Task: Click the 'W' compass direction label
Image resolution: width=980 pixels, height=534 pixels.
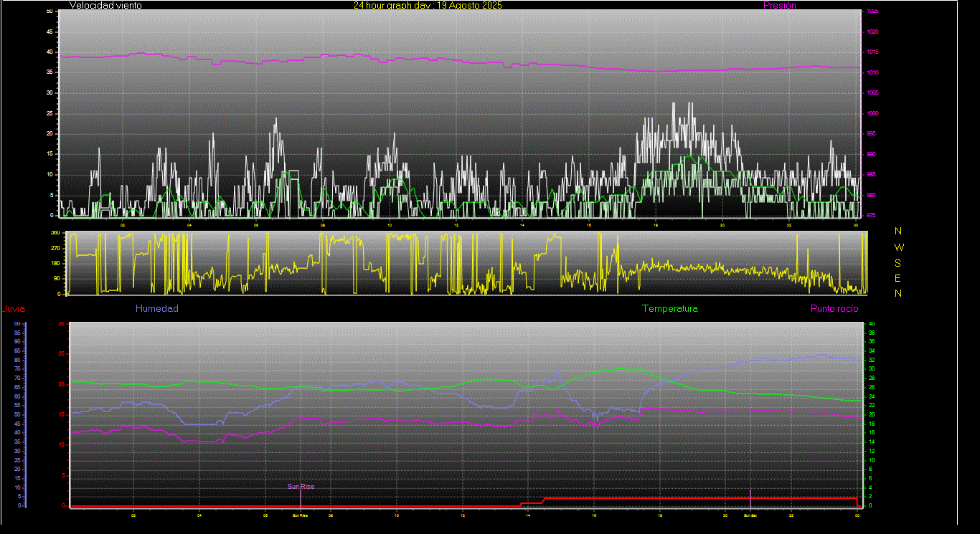Action: [x=899, y=247]
